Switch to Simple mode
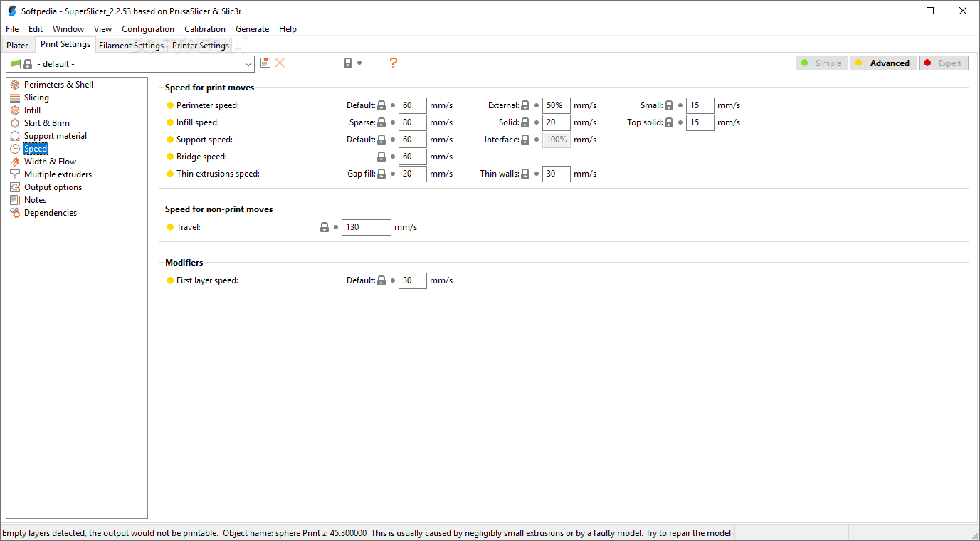Viewport: 980px width, 541px height. coord(822,63)
